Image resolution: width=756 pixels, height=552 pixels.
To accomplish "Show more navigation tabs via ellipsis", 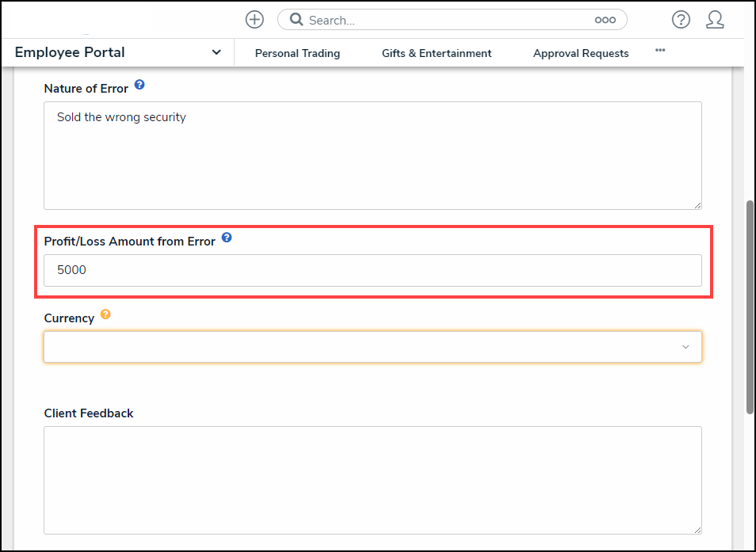I will pyautogui.click(x=660, y=51).
